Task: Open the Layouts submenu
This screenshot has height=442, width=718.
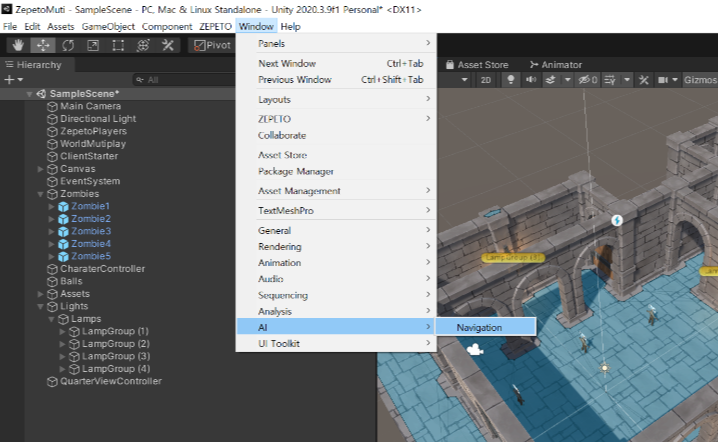Action: [336, 99]
